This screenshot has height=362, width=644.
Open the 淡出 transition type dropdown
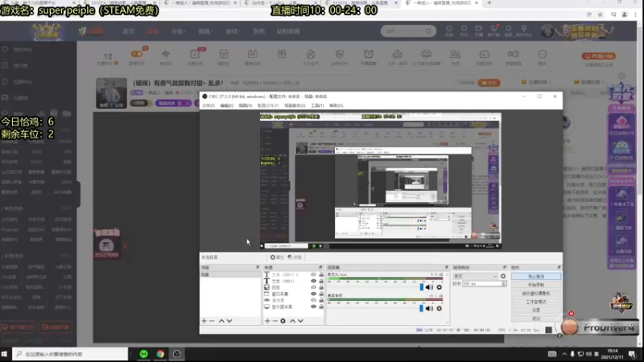(475, 276)
